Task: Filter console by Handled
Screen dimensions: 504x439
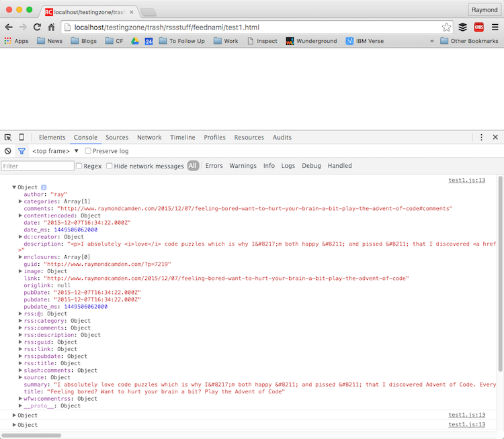Action: tap(340, 166)
